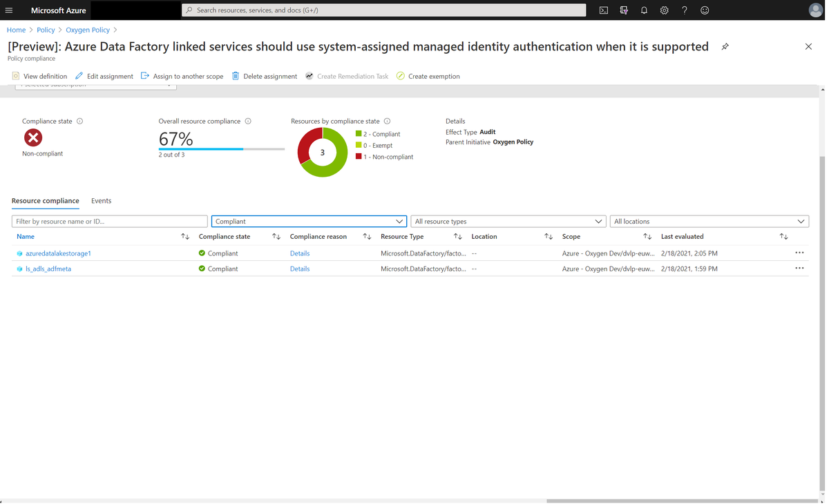Screen dimensions: 829x504
Task: Open ls_adls_adfmeta resource
Action: [48, 269]
